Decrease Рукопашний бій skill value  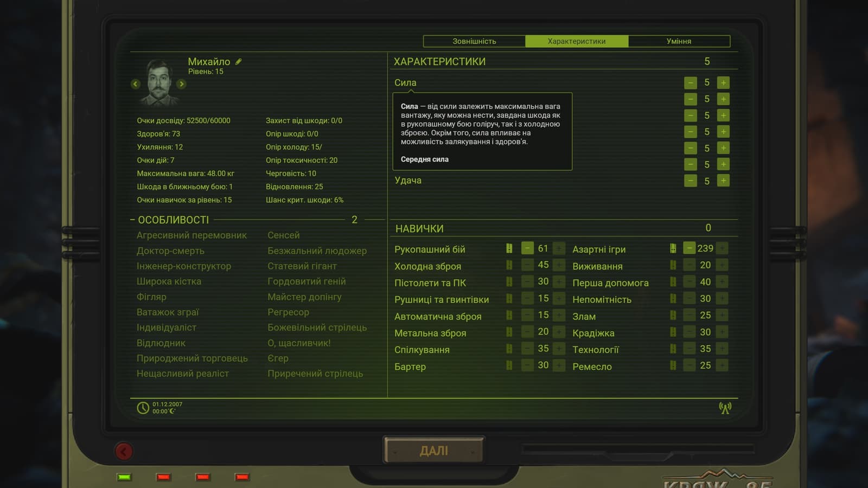[527, 248]
